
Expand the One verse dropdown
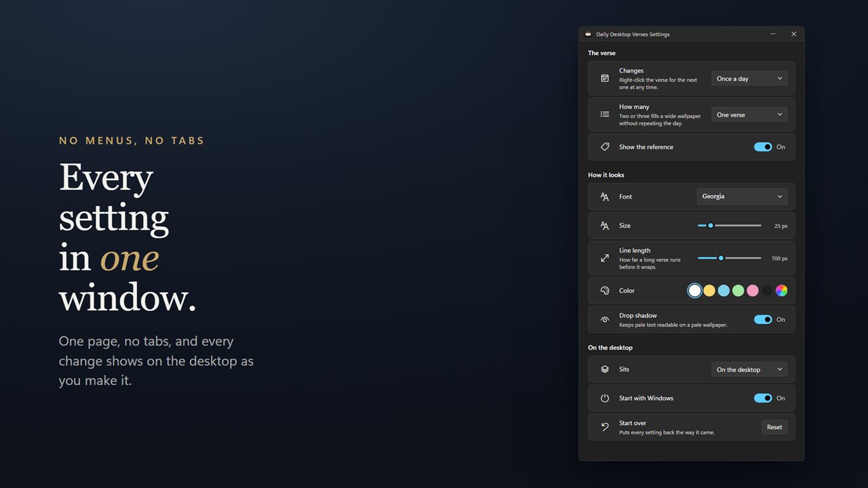[x=749, y=115]
